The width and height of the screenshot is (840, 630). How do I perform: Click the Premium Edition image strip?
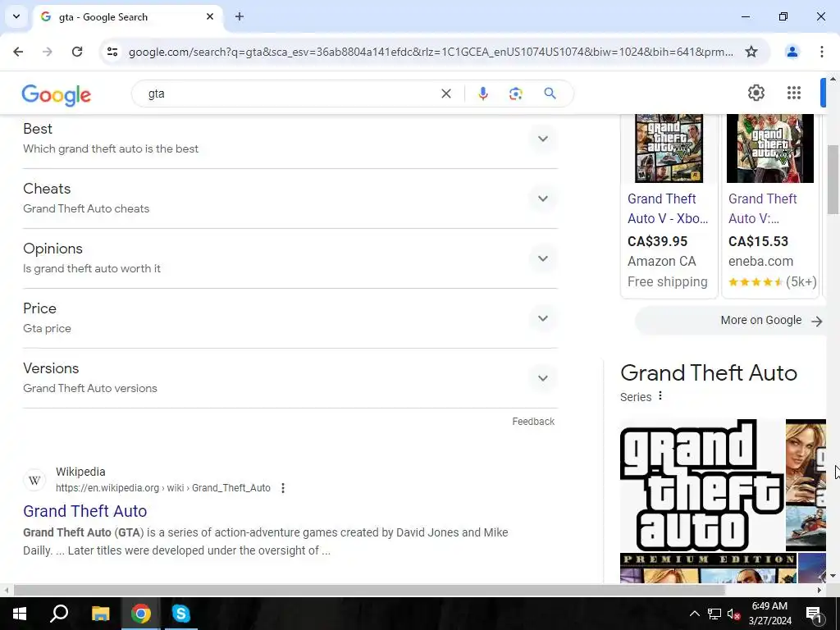point(708,568)
